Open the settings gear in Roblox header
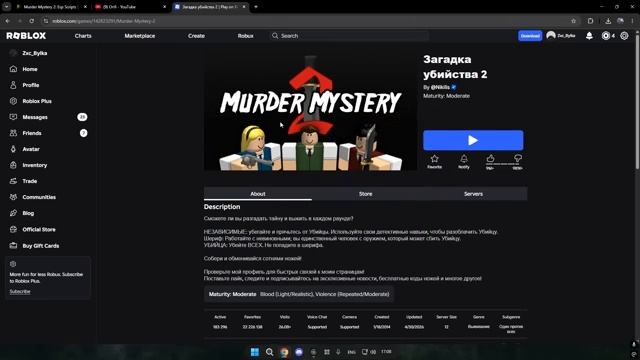The image size is (640, 360). (624, 36)
